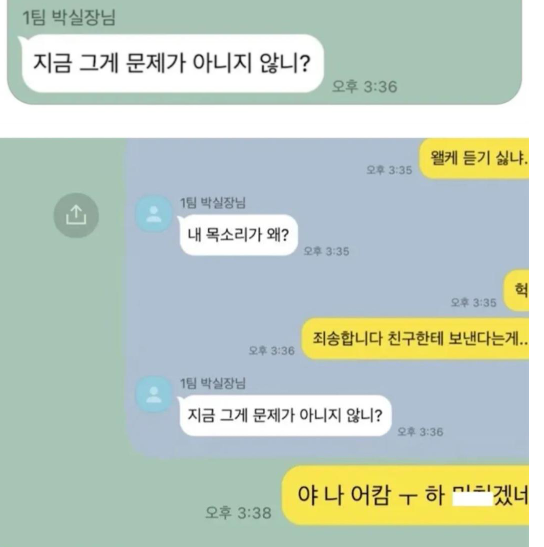Click the '오후 3:38' timestamp
Screen dimensions: 544x547
[x=238, y=513]
